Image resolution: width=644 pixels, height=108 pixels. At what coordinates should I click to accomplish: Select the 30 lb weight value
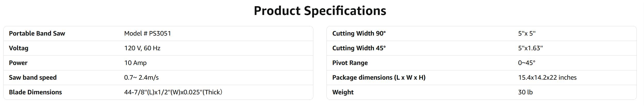(525, 92)
